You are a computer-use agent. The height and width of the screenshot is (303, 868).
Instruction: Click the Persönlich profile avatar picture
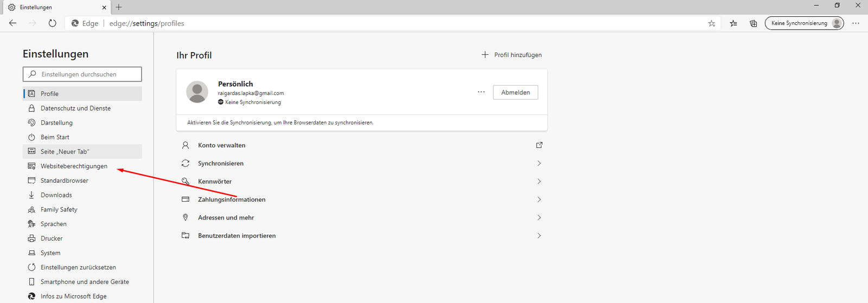tap(197, 92)
